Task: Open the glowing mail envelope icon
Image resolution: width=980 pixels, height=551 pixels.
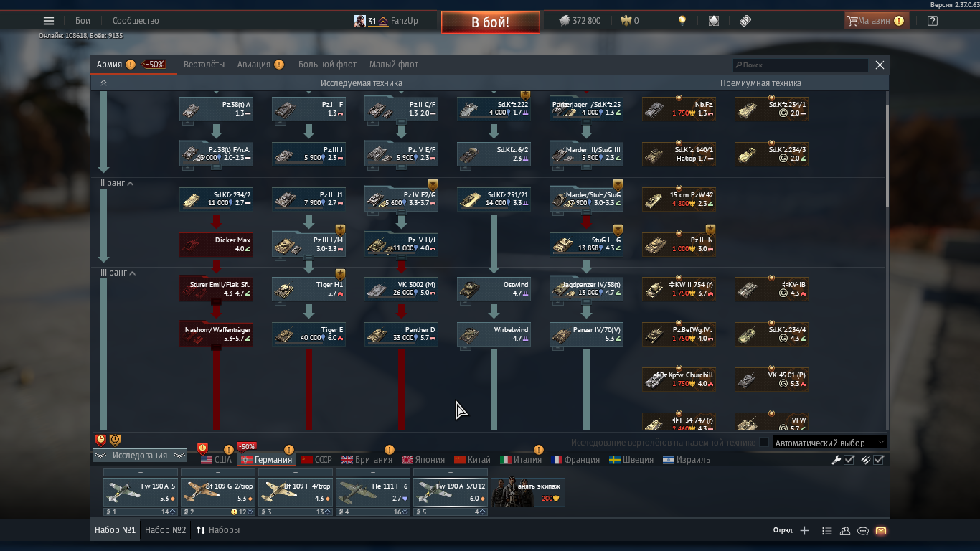Action: click(881, 531)
